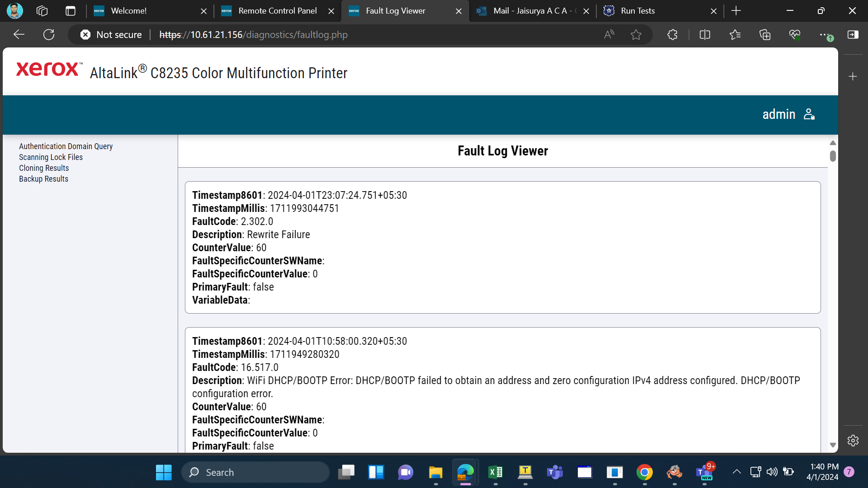
Task: Open the browser essentials heart icon
Action: [795, 35]
